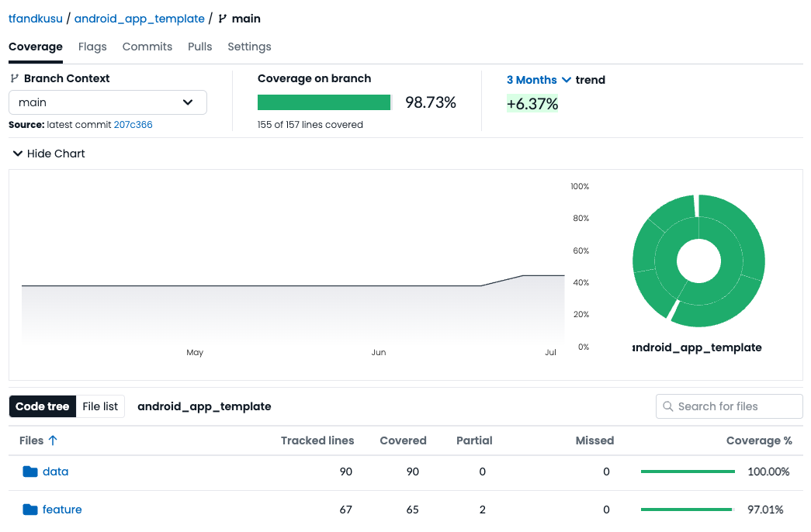
Task: Click the branch coverage progress bar
Action: 325,102
